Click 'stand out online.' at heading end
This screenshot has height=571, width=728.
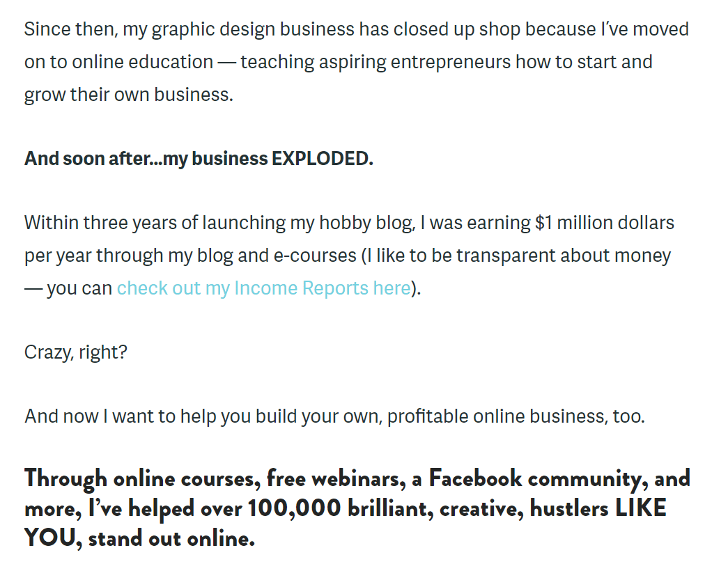tap(172, 538)
